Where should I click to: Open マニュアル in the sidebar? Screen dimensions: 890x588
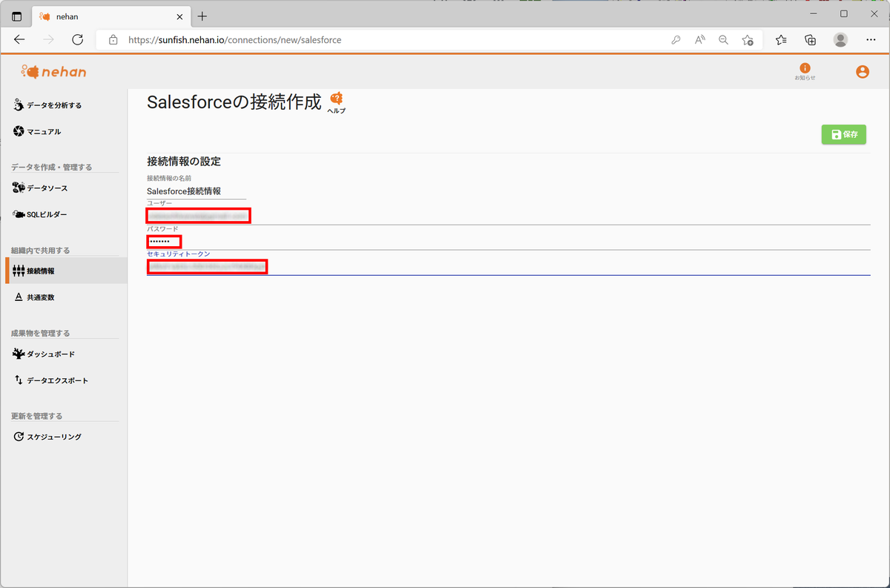point(38,131)
